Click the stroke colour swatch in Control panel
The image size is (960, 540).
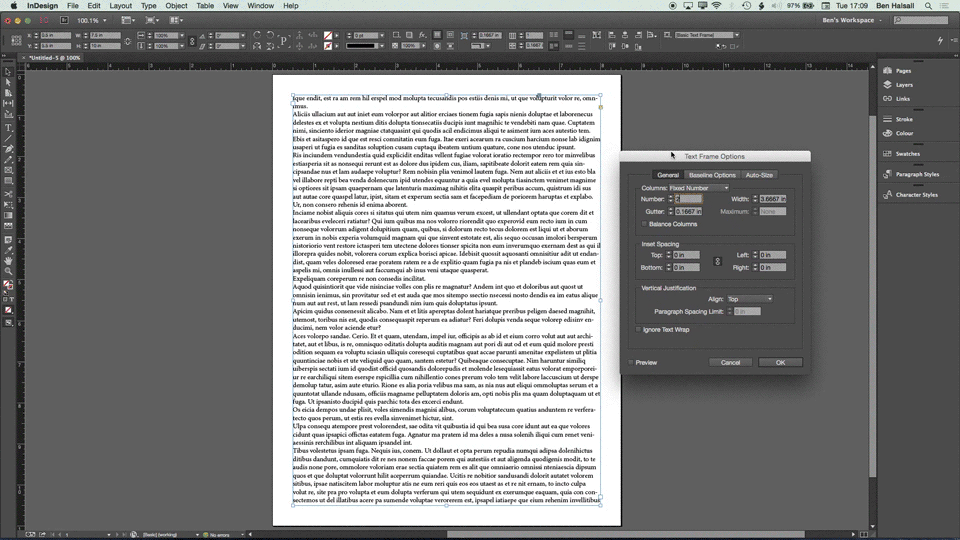[x=328, y=46]
